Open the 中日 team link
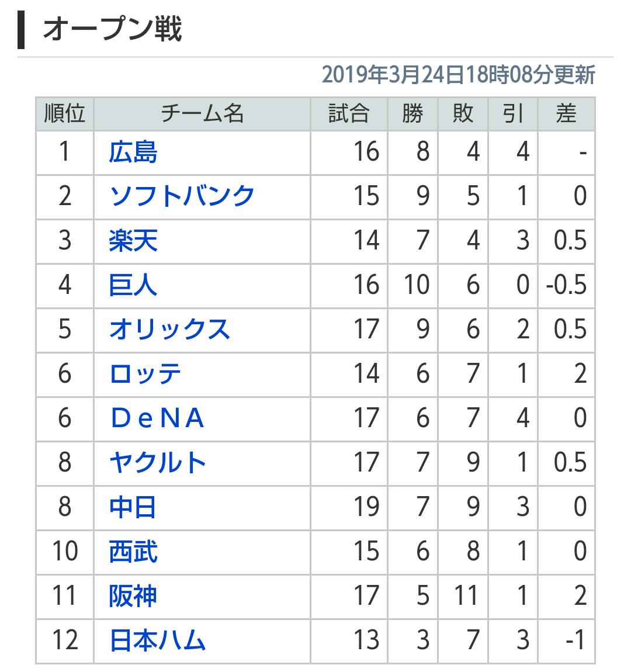Screen dimensions: 631x672 coord(133,507)
